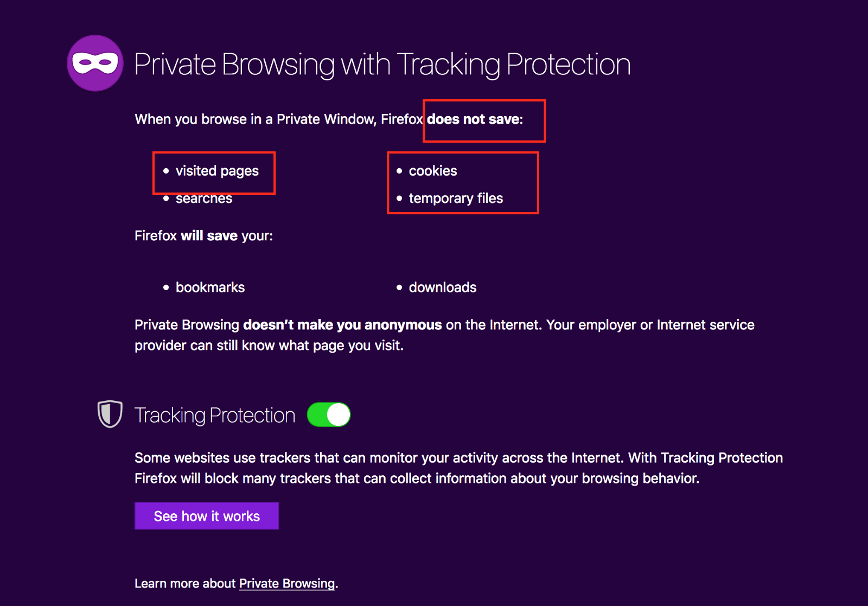This screenshot has height=606, width=868.
Task: Click the bold 'does not save' text
Action: coord(474,119)
